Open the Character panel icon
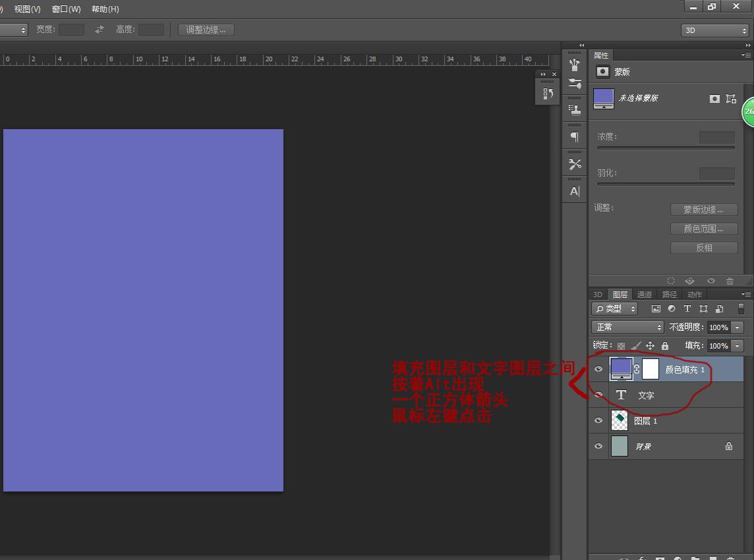The image size is (754, 560). 574,191
